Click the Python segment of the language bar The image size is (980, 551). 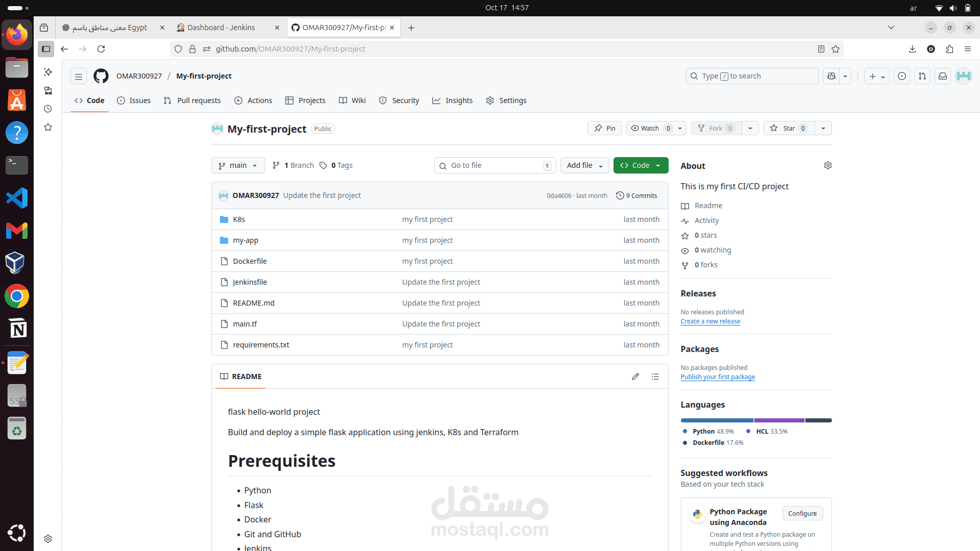(x=717, y=420)
